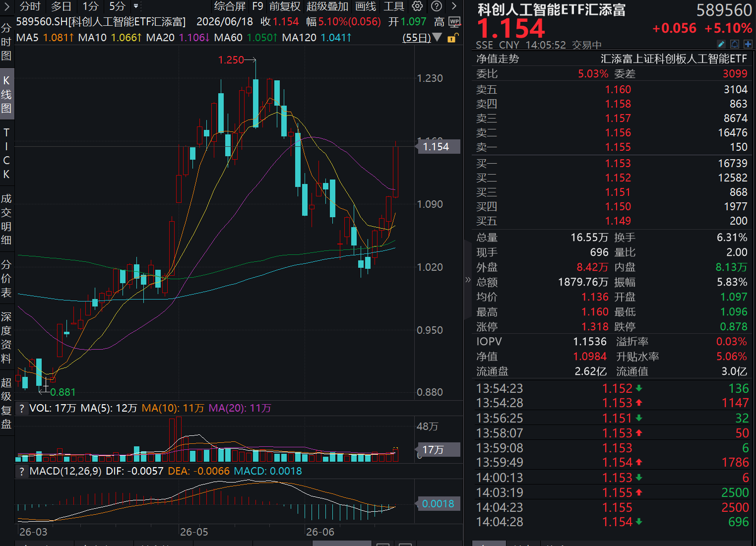Switch to the 分时 period tab
The width and height of the screenshot is (756, 546).
point(30,6)
